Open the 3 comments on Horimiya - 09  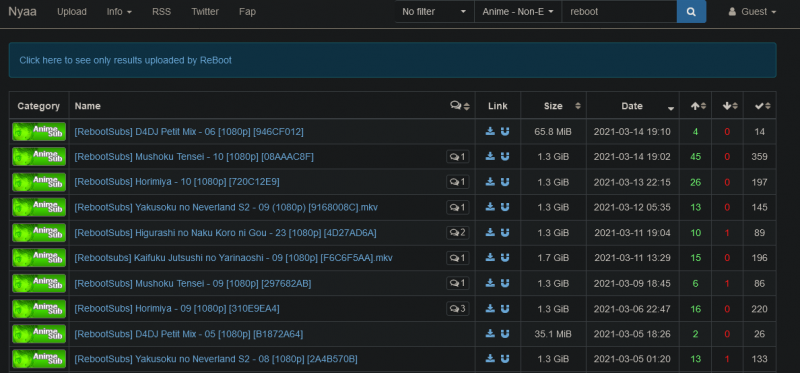[x=458, y=309]
